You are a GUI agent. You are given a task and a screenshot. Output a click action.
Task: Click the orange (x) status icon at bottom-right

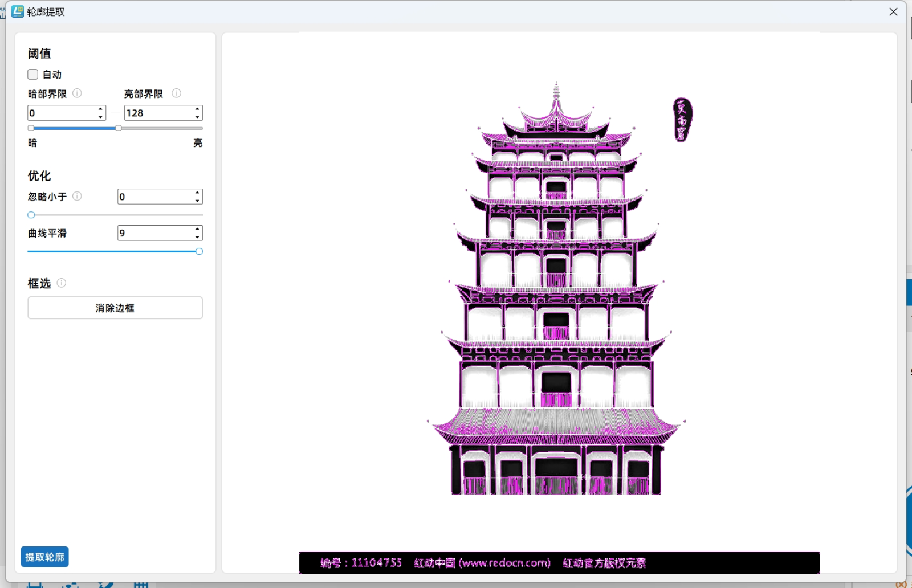click(x=901, y=585)
